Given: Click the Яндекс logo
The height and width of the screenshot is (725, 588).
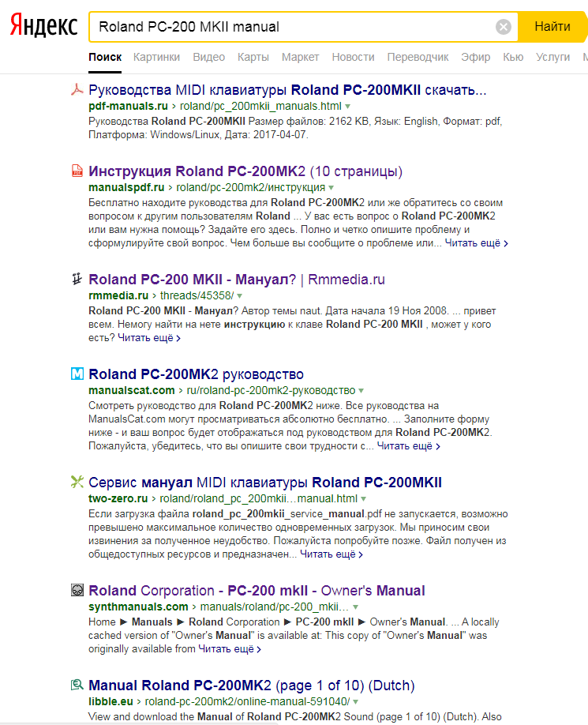Looking at the screenshot, I should pos(44,25).
